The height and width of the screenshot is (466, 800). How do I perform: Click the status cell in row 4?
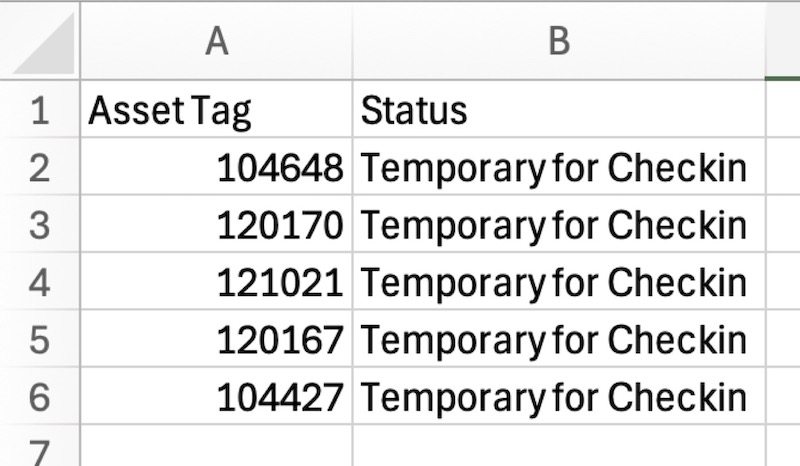pos(558,282)
